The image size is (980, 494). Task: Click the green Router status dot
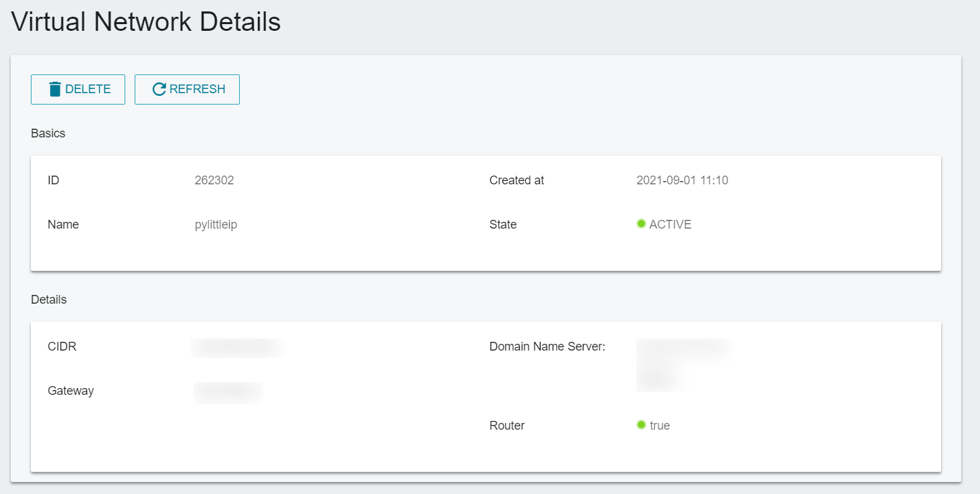(641, 425)
